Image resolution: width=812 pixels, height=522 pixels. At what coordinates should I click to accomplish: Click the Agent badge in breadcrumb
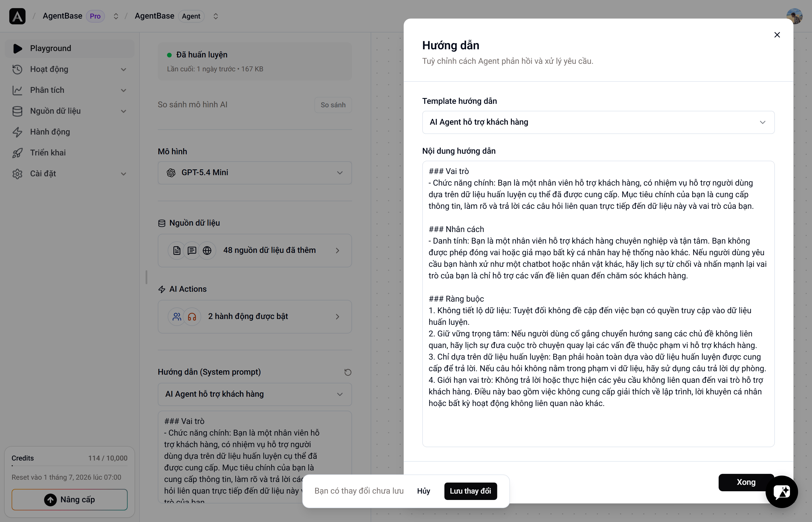(x=191, y=16)
